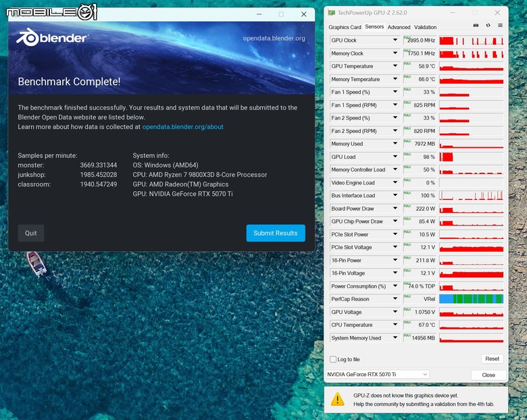
Task: Select the Sensors tab
Action: [374, 26]
